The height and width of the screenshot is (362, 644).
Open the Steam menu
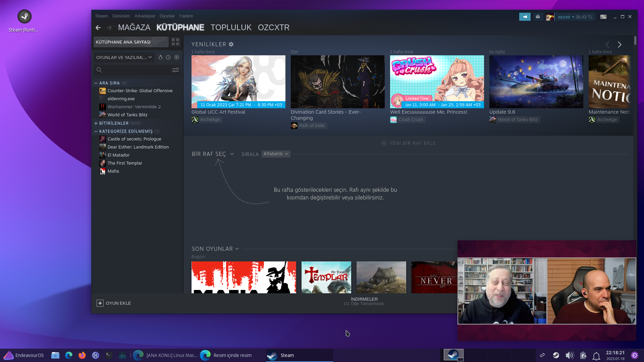pyautogui.click(x=102, y=16)
